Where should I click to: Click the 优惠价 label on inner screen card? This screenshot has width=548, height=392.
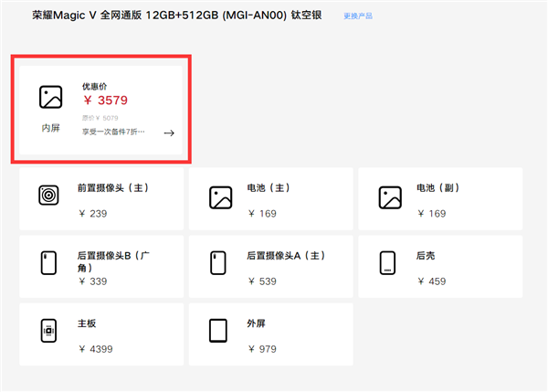(95, 87)
